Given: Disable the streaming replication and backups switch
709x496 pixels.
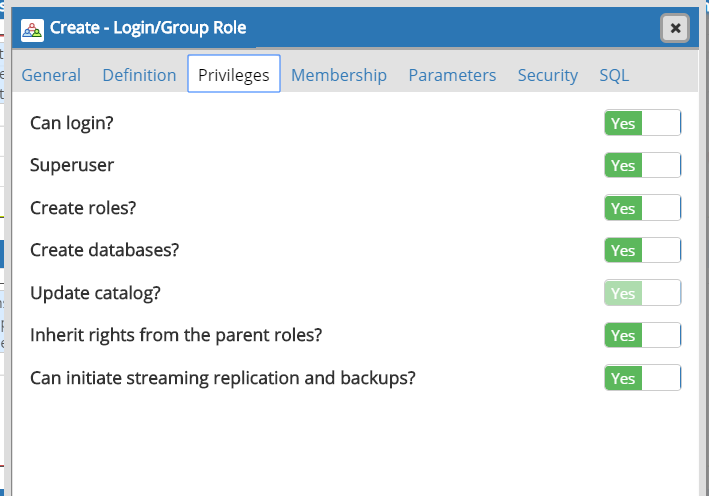Looking at the screenshot, I should pos(643,378).
